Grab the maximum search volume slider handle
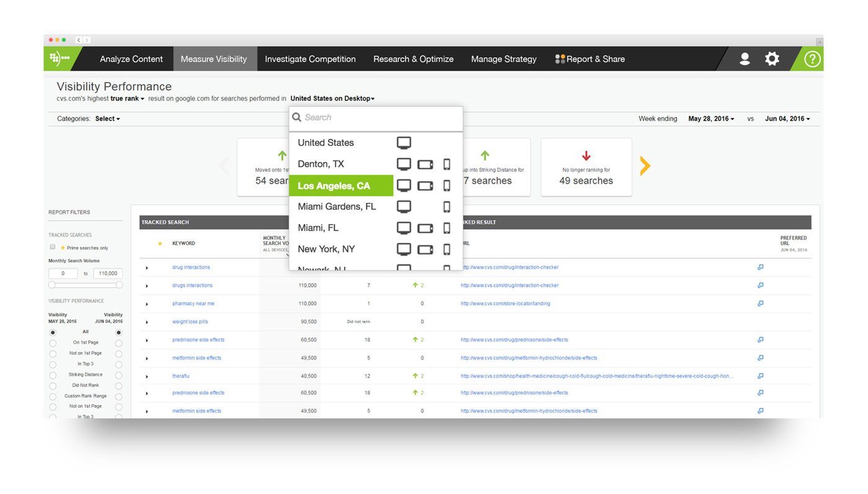 [x=119, y=285]
